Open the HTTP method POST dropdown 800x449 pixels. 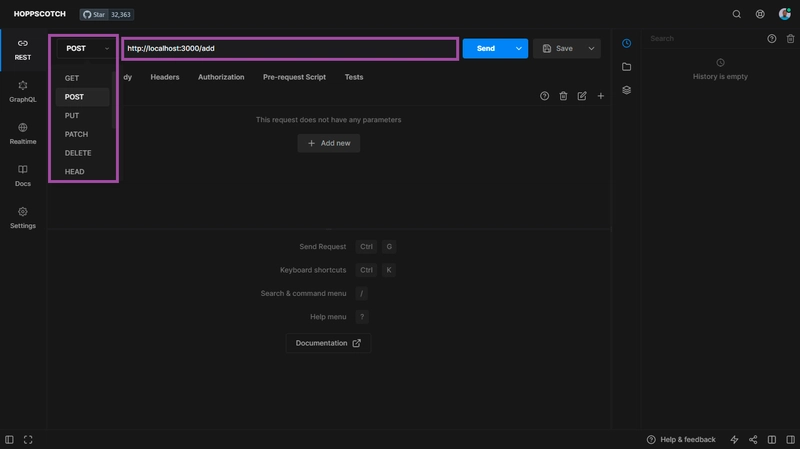(86, 48)
